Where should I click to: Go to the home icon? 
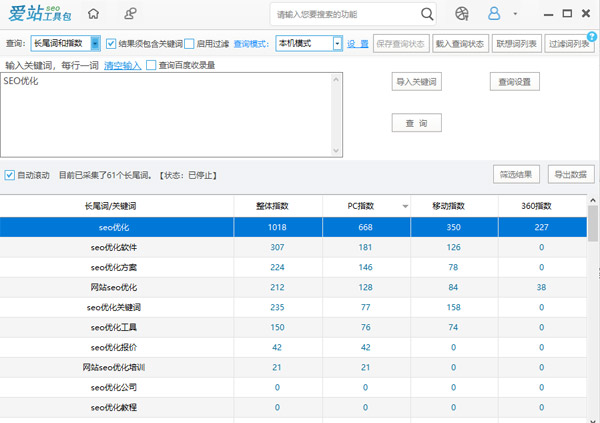(93, 14)
